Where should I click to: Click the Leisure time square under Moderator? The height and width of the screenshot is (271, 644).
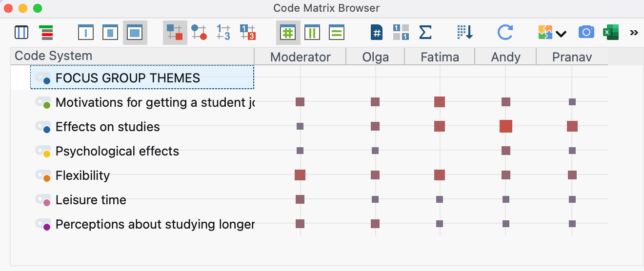click(300, 199)
